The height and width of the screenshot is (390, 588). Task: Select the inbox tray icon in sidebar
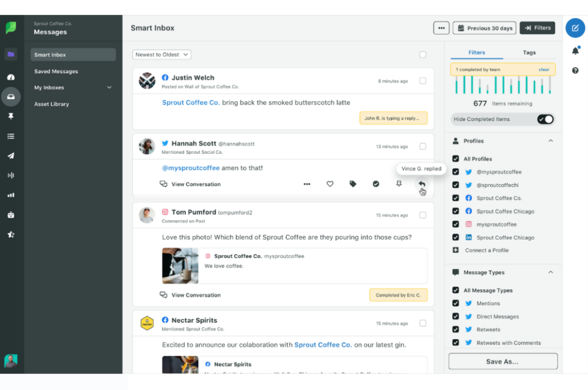[11, 97]
